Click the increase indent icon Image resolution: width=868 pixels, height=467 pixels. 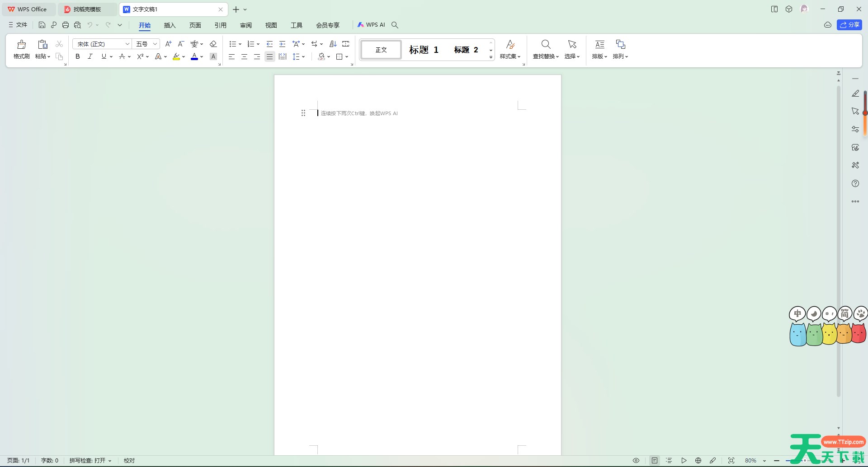tap(282, 44)
